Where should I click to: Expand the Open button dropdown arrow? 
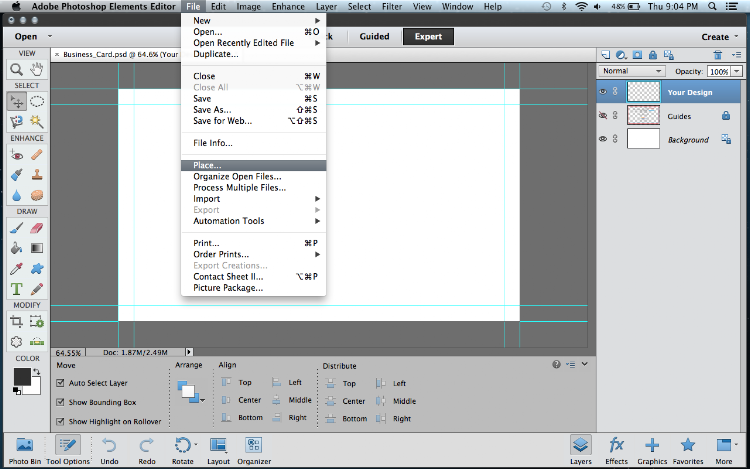click(50, 36)
